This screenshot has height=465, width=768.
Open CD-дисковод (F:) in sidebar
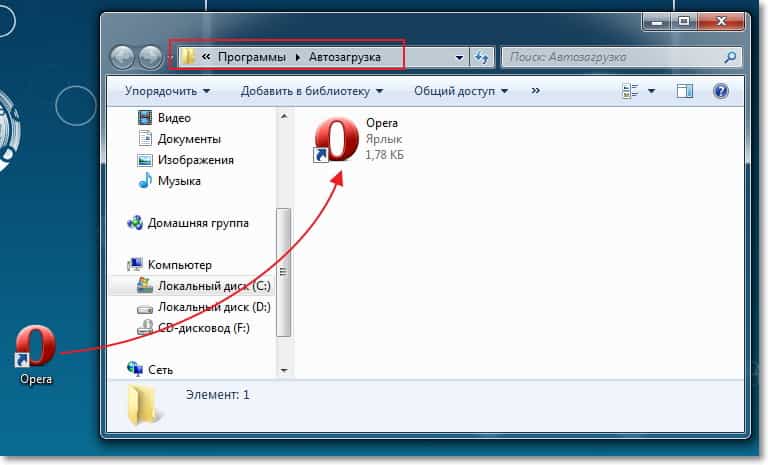[x=203, y=328]
